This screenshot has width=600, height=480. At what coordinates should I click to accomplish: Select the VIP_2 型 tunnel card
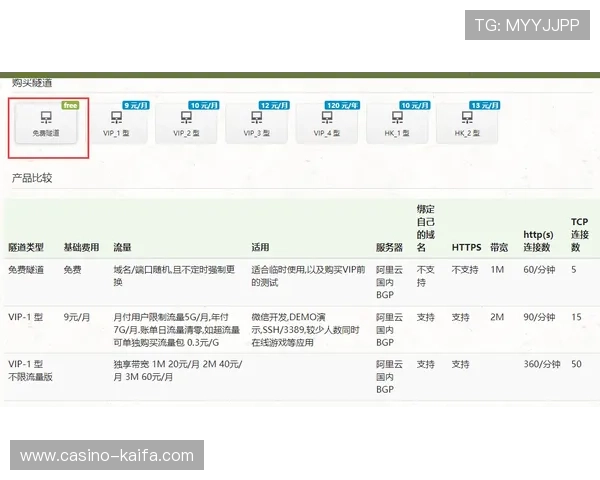pyautogui.click(x=186, y=123)
